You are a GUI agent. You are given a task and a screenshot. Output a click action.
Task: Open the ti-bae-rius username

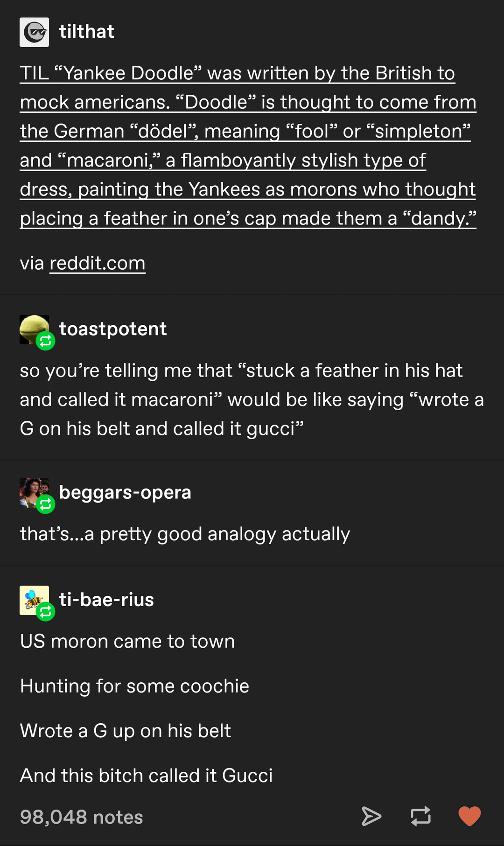click(106, 600)
